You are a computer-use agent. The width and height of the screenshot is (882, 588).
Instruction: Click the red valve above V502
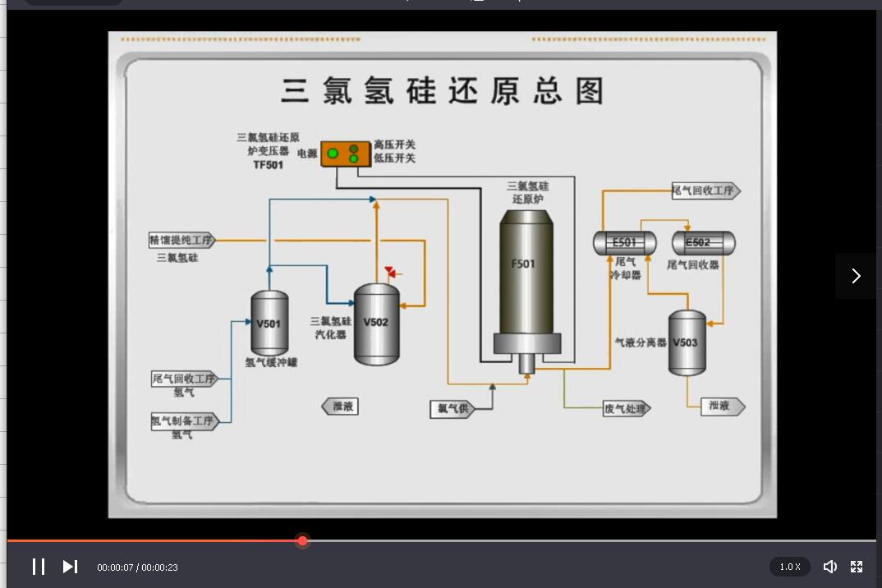(391, 272)
